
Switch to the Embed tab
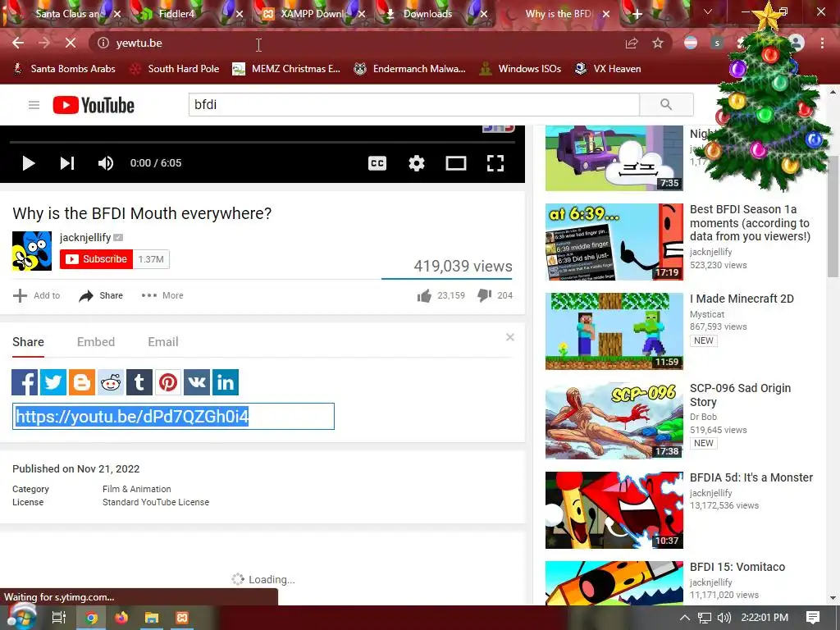pyautogui.click(x=96, y=342)
